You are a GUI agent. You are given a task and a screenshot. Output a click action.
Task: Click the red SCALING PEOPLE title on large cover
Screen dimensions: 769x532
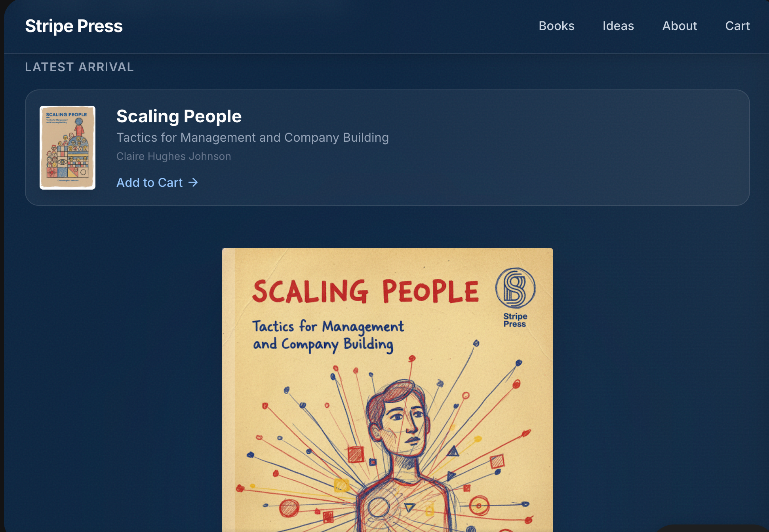coord(365,291)
